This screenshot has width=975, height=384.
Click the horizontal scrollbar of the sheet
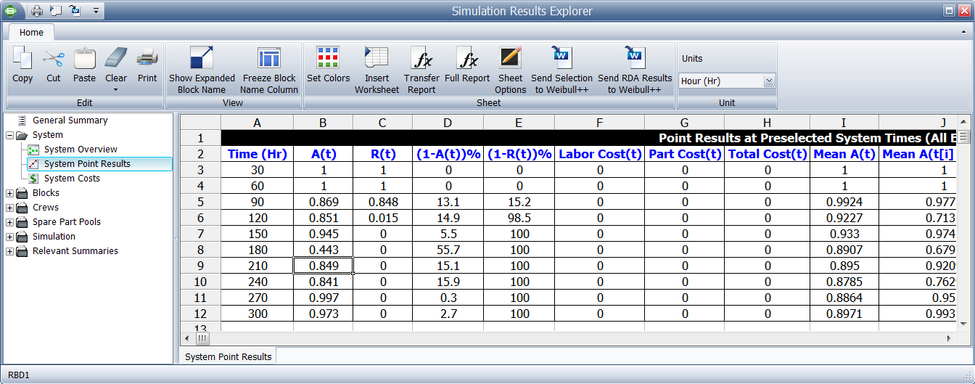(x=573, y=339)
